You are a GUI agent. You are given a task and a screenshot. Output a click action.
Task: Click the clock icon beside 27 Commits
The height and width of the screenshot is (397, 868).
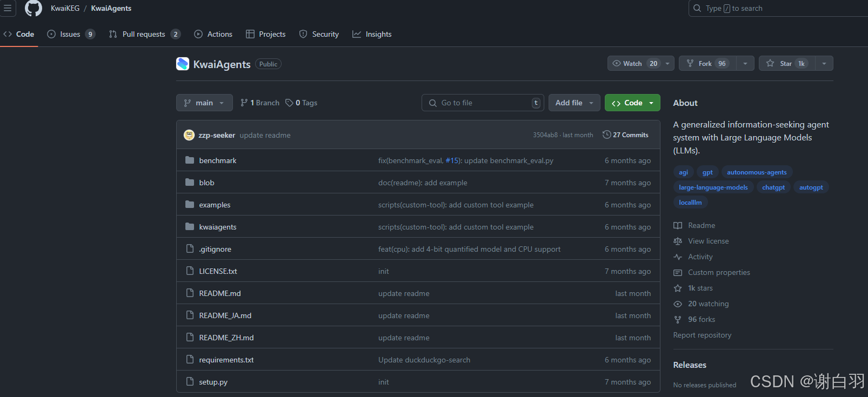coord(607,134)
